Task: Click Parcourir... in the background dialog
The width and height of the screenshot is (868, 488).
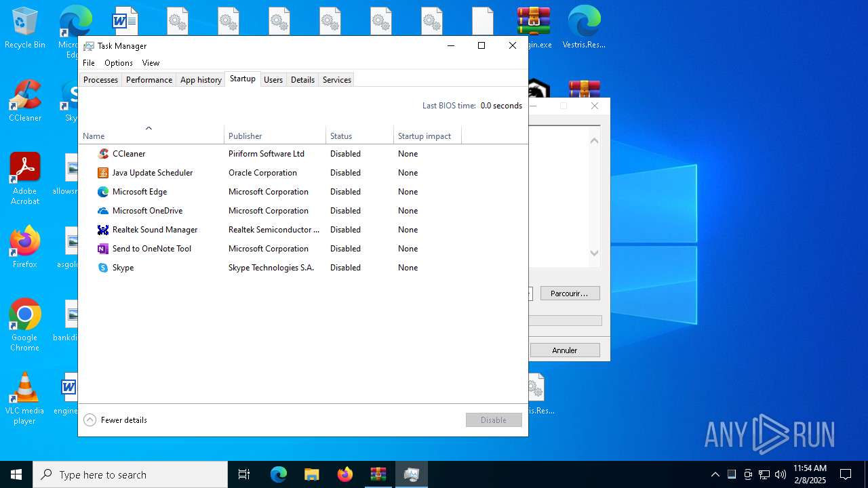Action: point(570,293)
